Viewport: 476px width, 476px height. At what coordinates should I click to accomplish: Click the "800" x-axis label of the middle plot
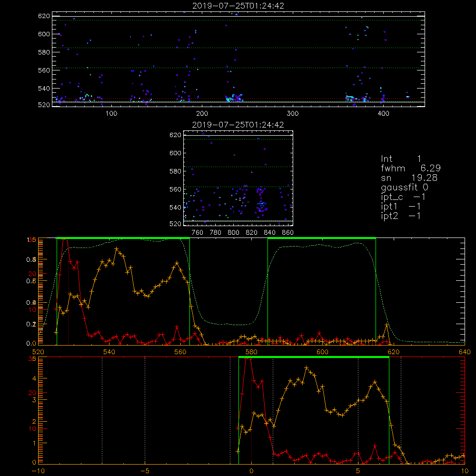(233, 233)
